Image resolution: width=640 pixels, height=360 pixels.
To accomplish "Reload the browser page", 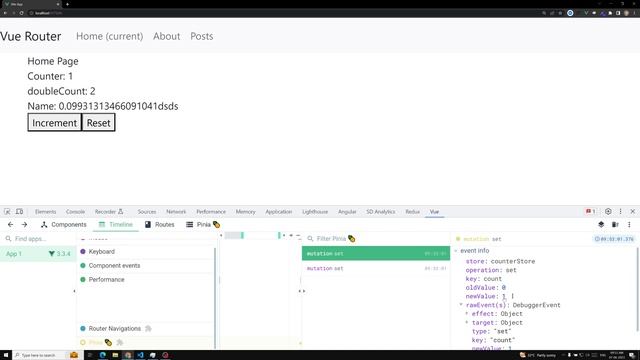I will point(21,13).
